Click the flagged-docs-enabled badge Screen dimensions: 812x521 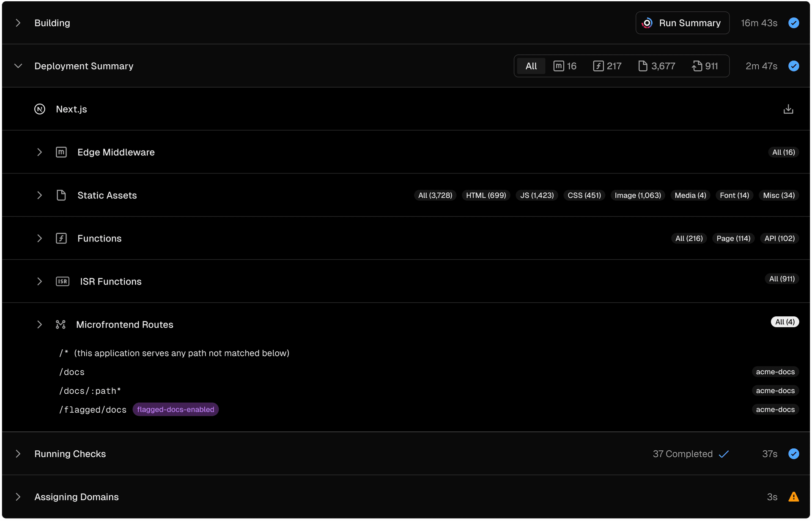[176, 409]
